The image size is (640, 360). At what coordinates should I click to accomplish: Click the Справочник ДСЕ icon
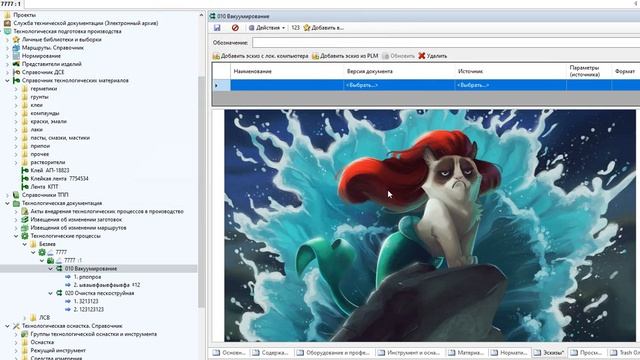[16, 72]
